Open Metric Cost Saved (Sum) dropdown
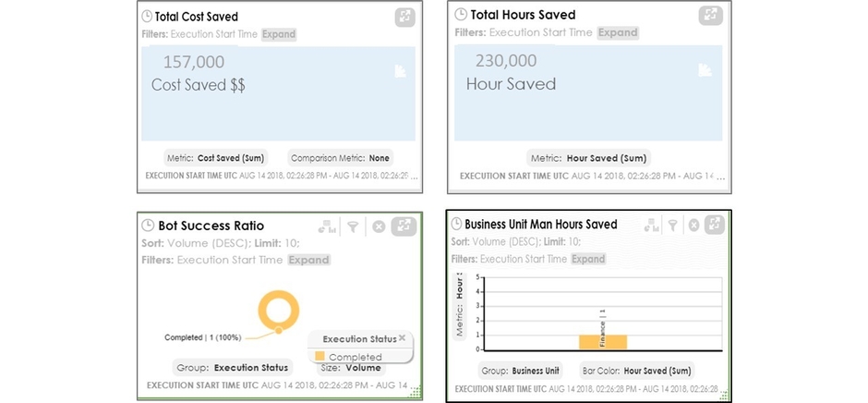The height and width of the screenshot is (403, 868). (x=219, y=158)
